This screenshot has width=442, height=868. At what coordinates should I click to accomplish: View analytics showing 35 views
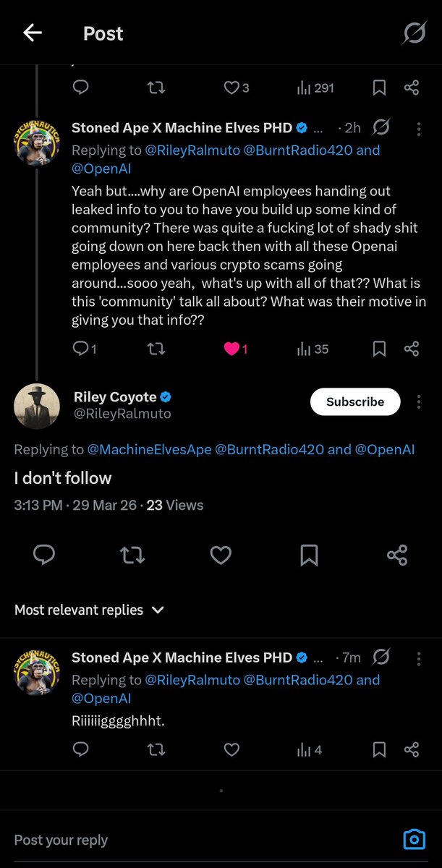[x=313, y=349]
